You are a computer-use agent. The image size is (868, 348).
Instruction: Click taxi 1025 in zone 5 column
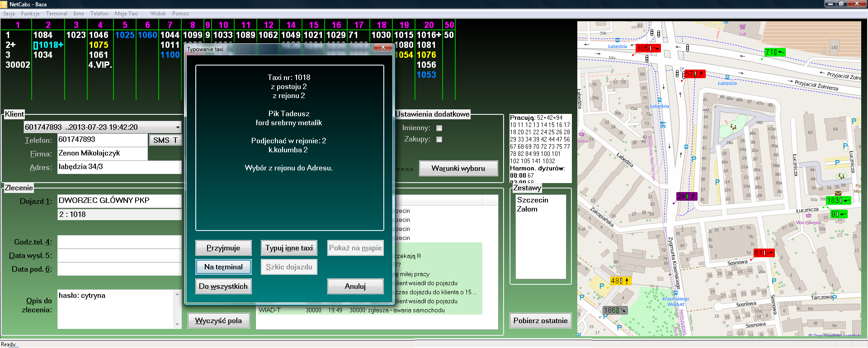click(125, 35)
